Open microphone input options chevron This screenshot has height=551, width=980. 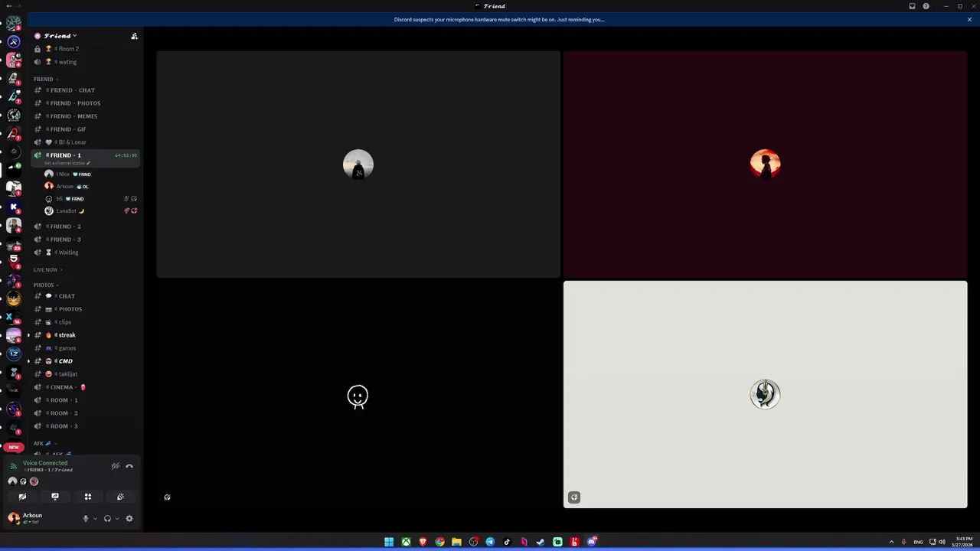click(x=95, y=519)
